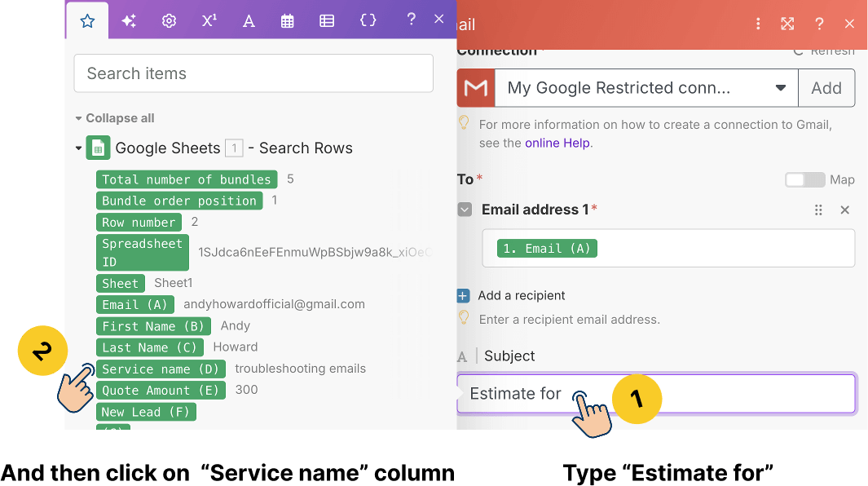Insert Total number of bundles pill
The width and height of the screenshot is (868, 486).
click(x=187, y=179)
